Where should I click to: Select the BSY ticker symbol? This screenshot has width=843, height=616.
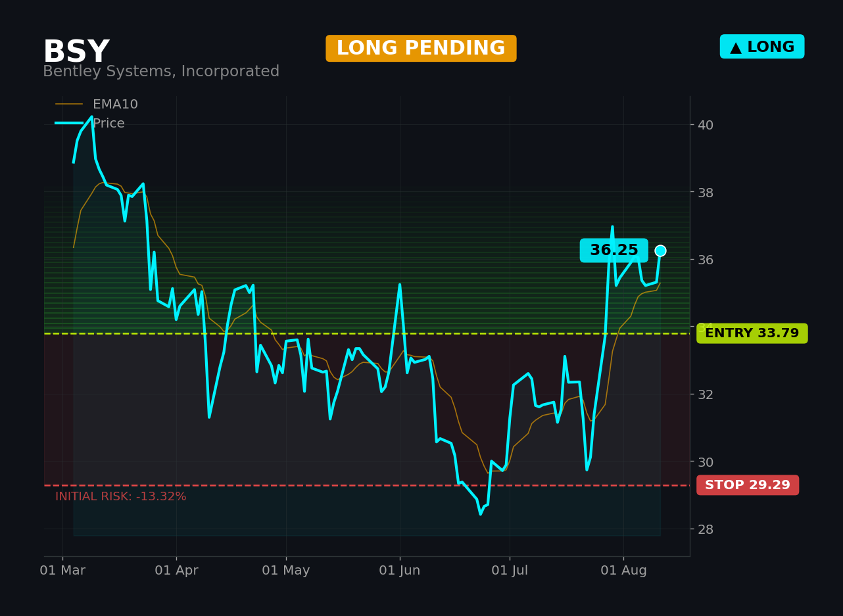pyautogui.click(x=76, y=52)
